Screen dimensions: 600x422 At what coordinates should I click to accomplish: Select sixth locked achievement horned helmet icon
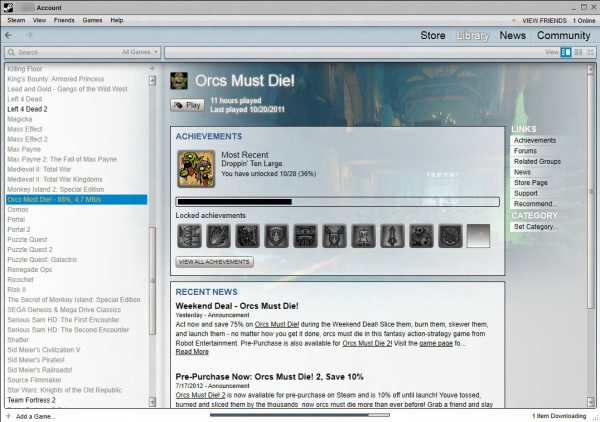(334, 236)
